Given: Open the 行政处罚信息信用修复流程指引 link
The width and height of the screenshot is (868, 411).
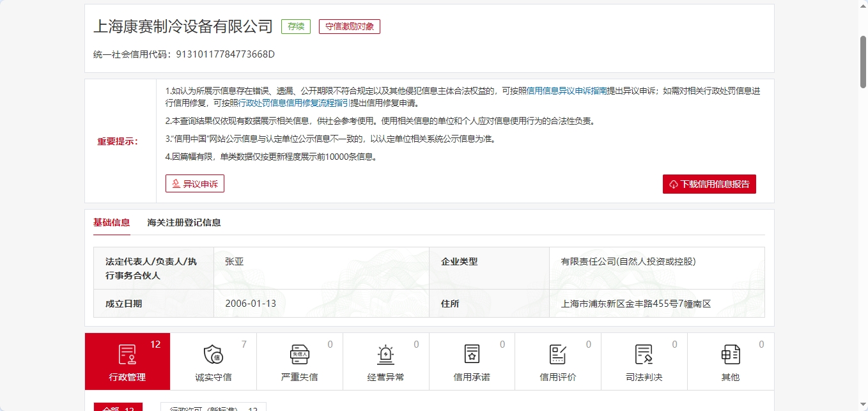Looking at the screenshot, I should [294, 103].
